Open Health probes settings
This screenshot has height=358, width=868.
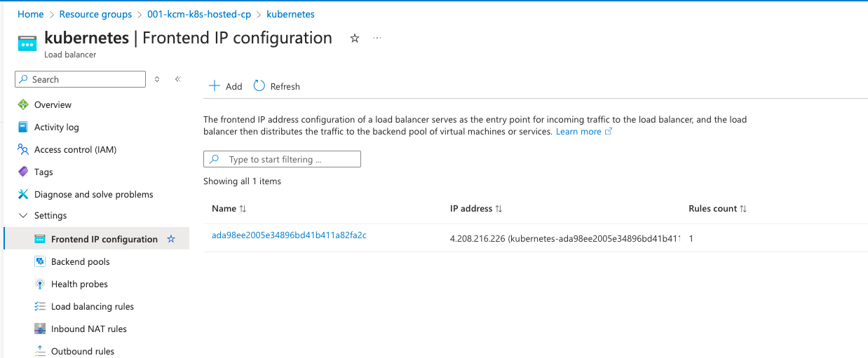pyautogui.click(x=79, y=284)
